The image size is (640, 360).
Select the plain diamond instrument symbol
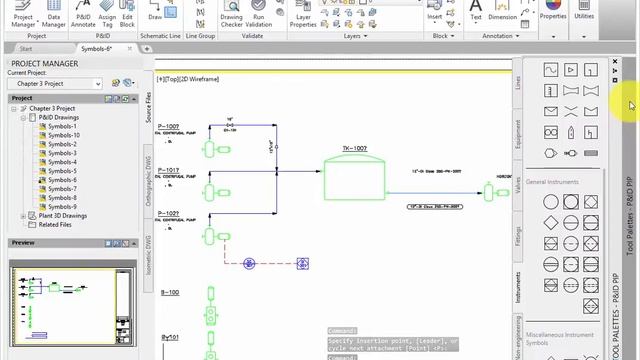pos(551,223)
